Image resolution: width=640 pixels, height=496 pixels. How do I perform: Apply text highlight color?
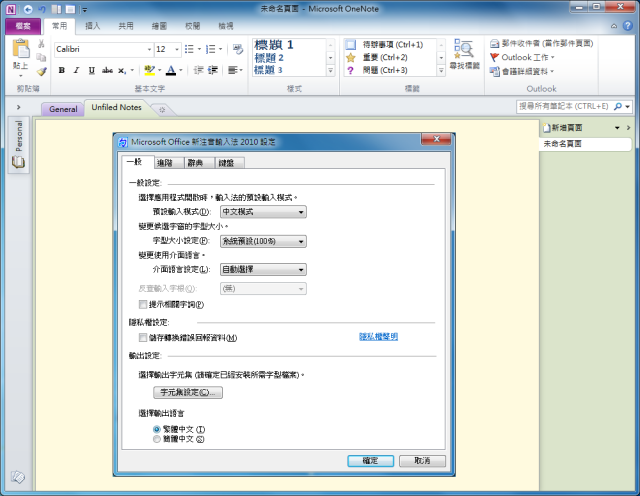tap(149, 70)
